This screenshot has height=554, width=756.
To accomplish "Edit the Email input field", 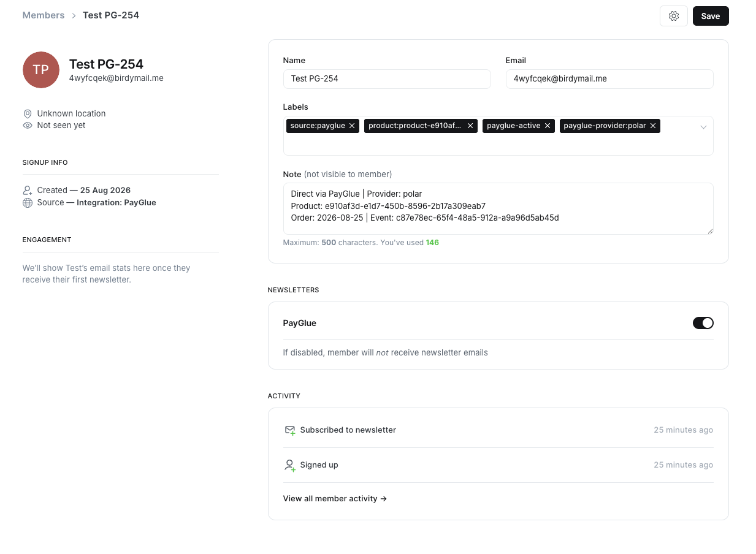I will [x=609, y=79].
